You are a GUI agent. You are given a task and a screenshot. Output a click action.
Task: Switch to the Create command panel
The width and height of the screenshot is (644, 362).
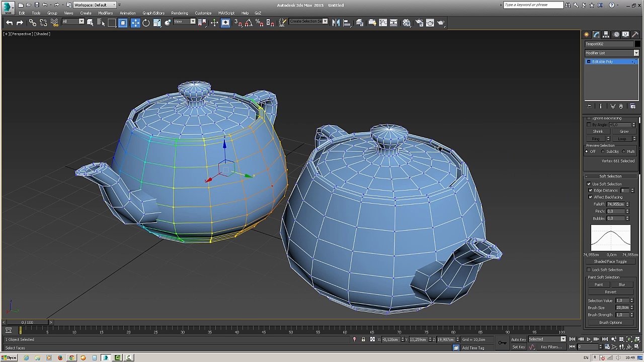point(587,34)
